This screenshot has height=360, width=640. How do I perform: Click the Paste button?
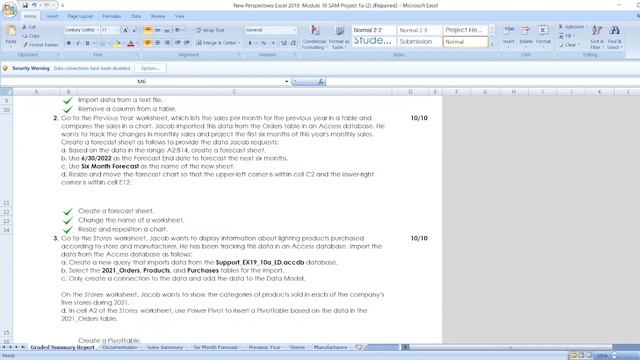[11, 37]
